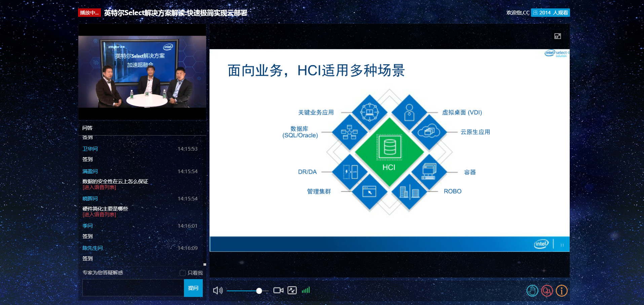Viewport: 644px width, 305px height.
Task: Click the viewer count people icon
Action: click(535, 13)
